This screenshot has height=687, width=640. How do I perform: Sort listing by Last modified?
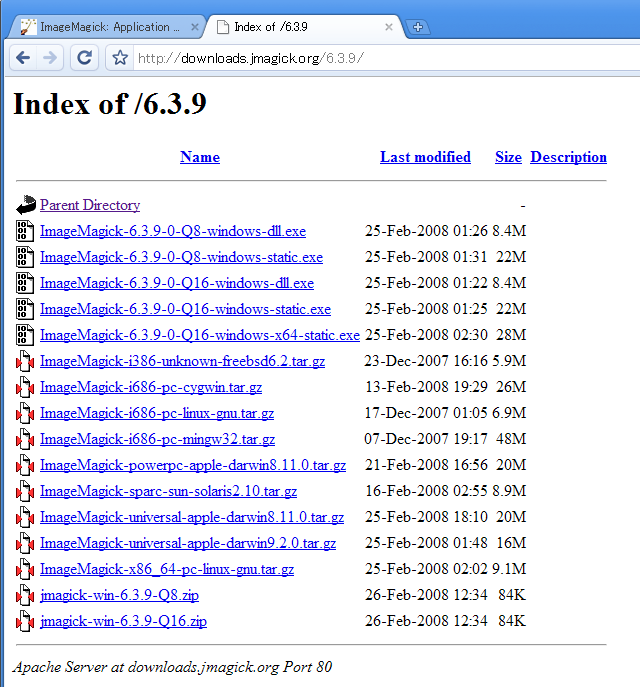click(x=425, y=157)
